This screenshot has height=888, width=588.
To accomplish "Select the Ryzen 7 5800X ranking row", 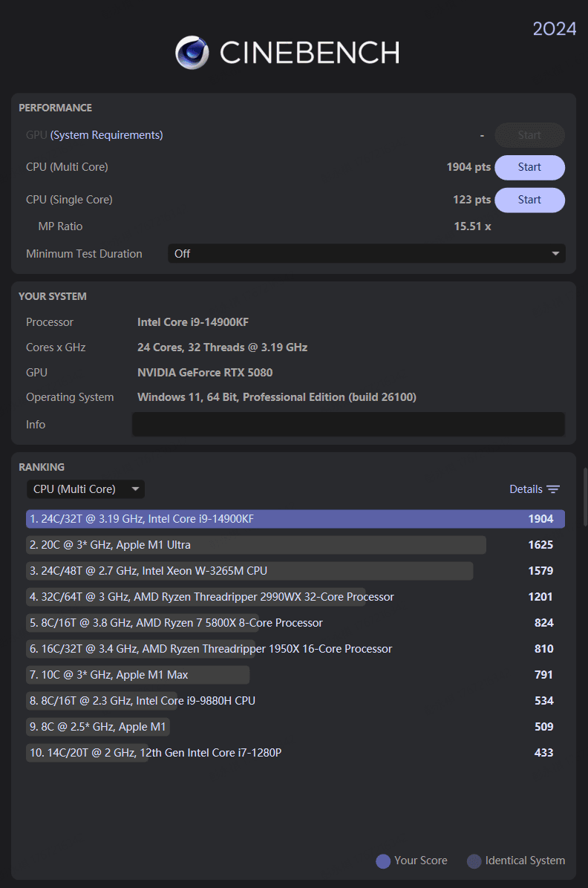I will [x=295, y=623].
